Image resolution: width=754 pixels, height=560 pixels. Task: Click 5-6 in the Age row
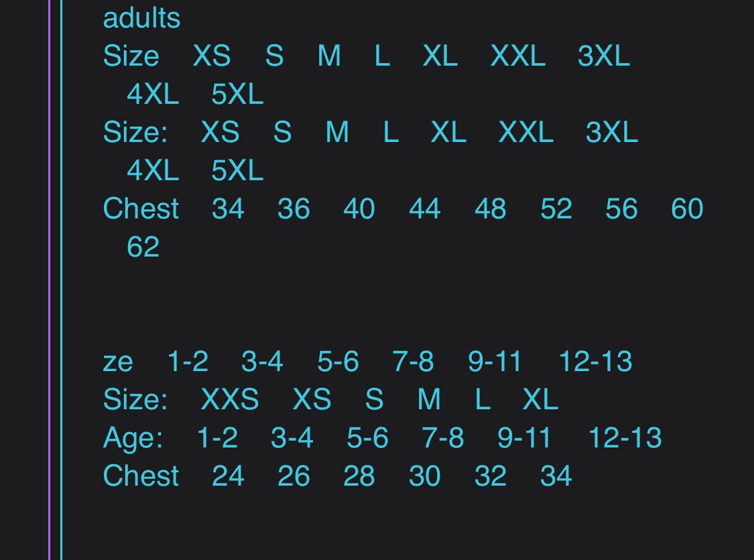click(367, 438)
